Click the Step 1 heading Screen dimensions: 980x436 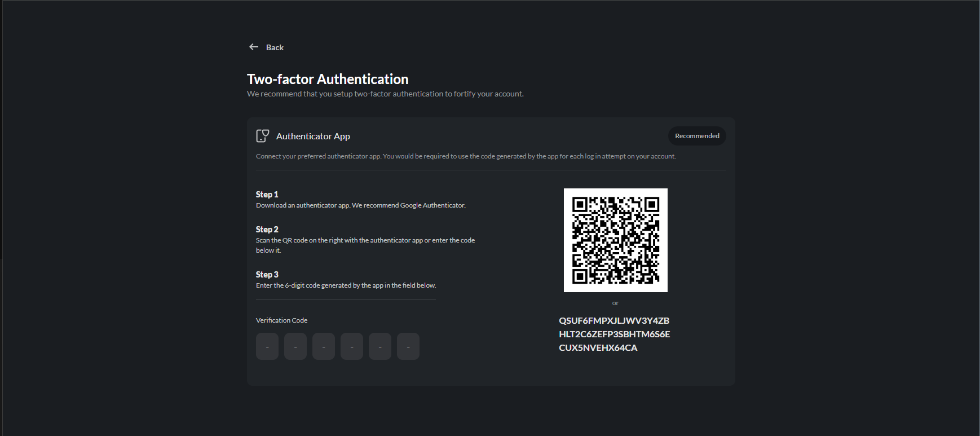click(x=267, y=194)
